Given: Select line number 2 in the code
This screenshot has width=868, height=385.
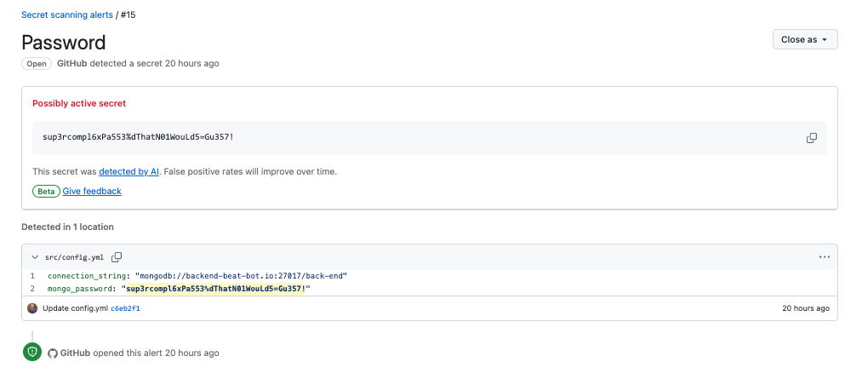Looking at the screenshot, I should click(x=32, y=289).
